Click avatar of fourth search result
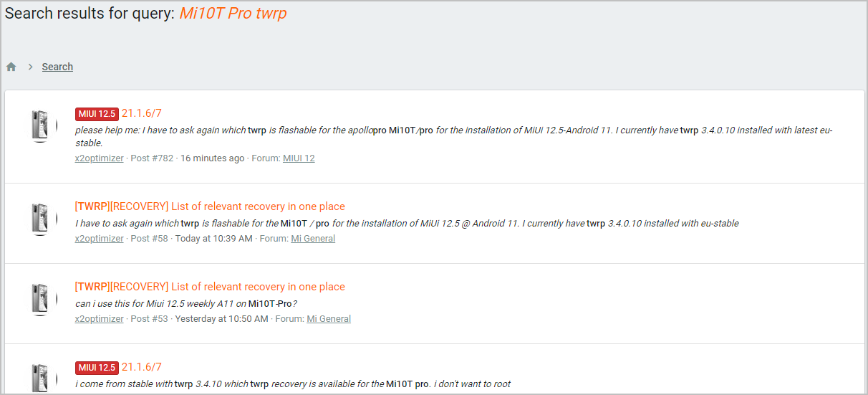 pos(44,378)
